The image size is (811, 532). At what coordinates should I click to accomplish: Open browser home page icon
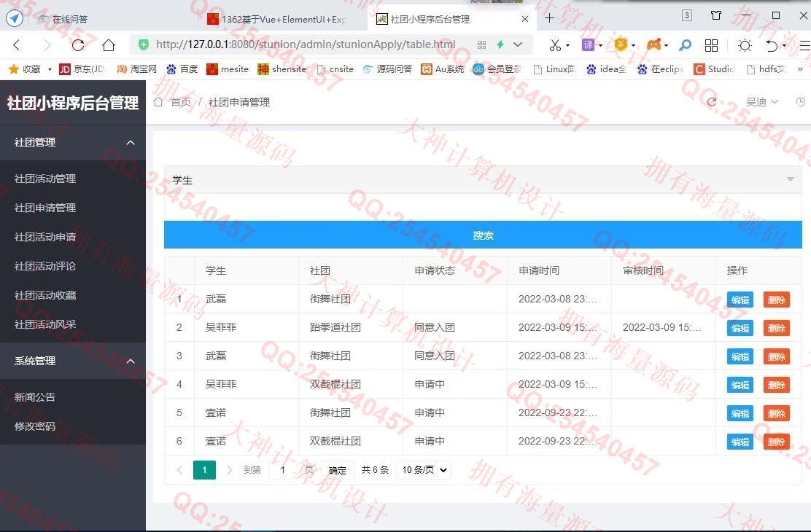click(109, 45)
